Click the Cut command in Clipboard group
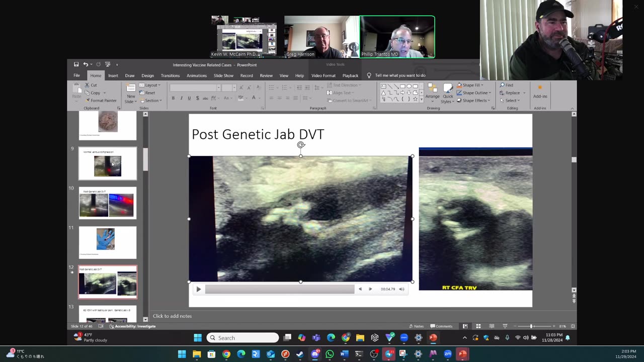Image resolution: width=644 pixels, height=362 pixels. click(x=91, y=85)
